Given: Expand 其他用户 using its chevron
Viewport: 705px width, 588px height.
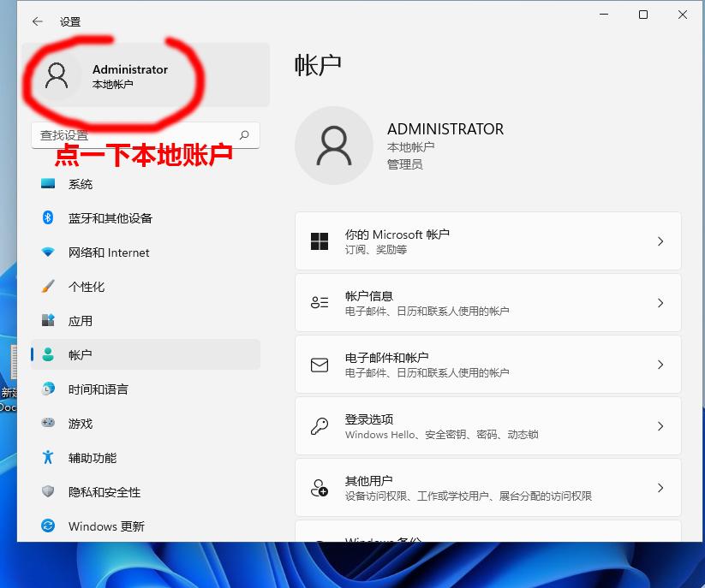Looking at the screenshot, I should [660, 488].
